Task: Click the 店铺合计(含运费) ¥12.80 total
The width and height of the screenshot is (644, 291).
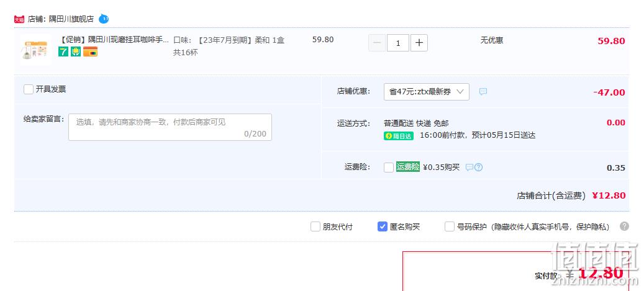Action: click(x=571, y=196)
